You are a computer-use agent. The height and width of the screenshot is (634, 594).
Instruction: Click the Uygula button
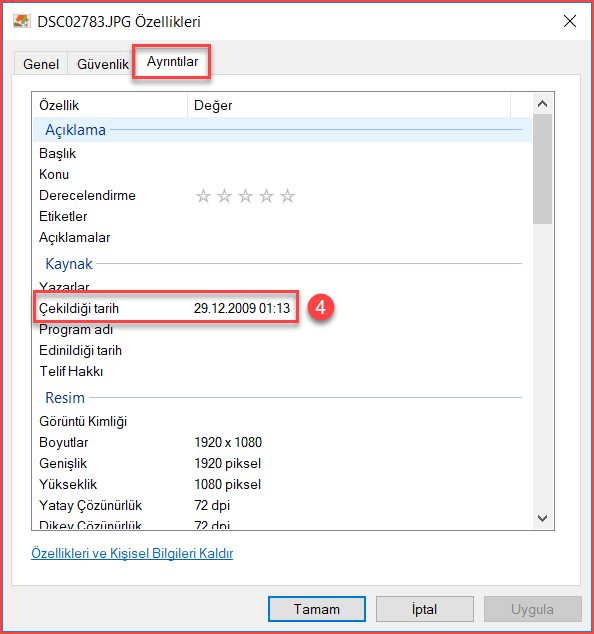coord(533,609)
